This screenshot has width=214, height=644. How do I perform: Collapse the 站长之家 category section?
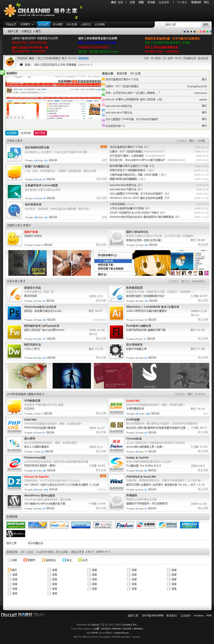click(207, 141)
